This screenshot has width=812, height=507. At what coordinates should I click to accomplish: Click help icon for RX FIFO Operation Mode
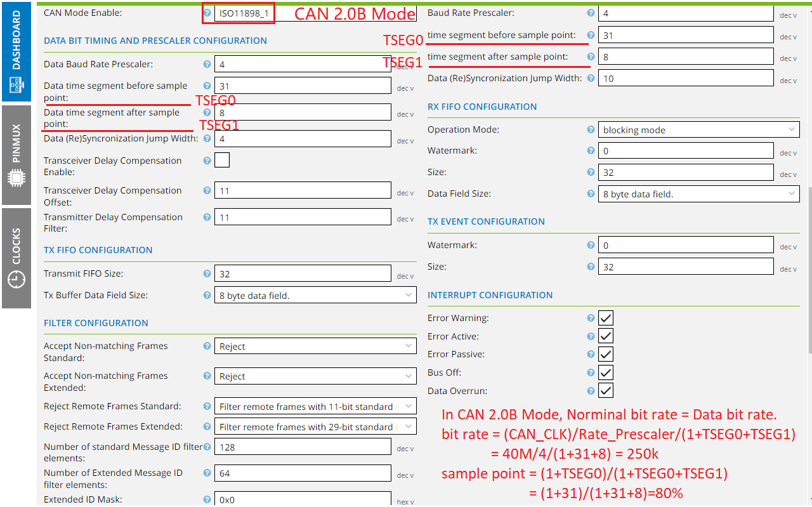[x=591, y=129]
